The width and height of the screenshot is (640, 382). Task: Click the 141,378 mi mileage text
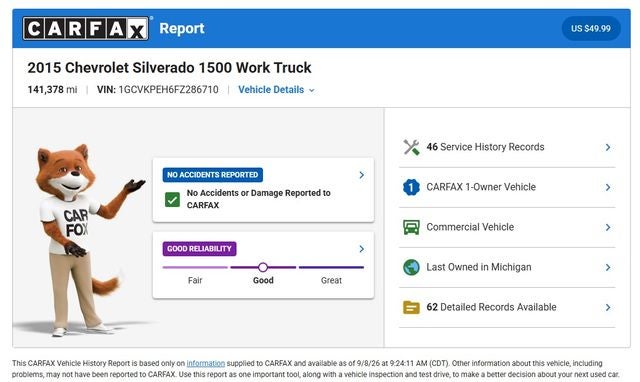[x=52, y=90]
